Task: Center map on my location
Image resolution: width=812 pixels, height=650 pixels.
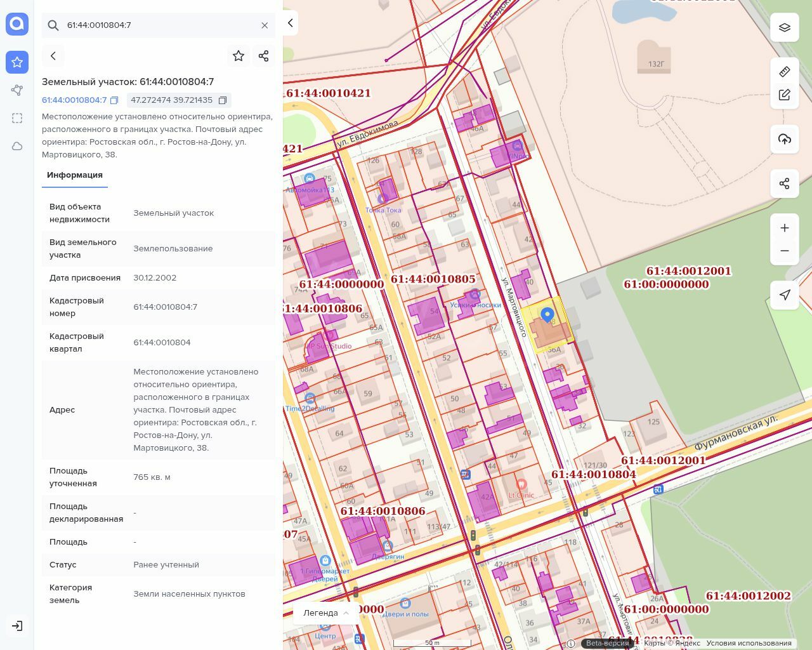Action: [x=785, y=295]
